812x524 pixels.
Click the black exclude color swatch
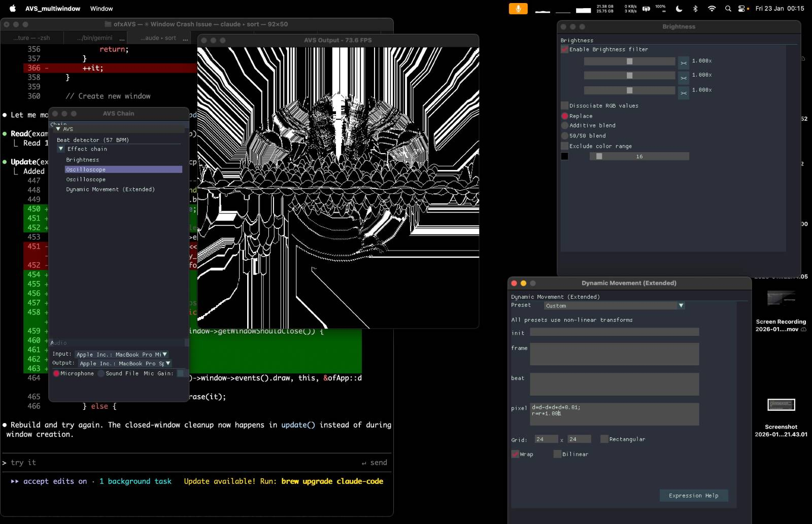[564, 156]
